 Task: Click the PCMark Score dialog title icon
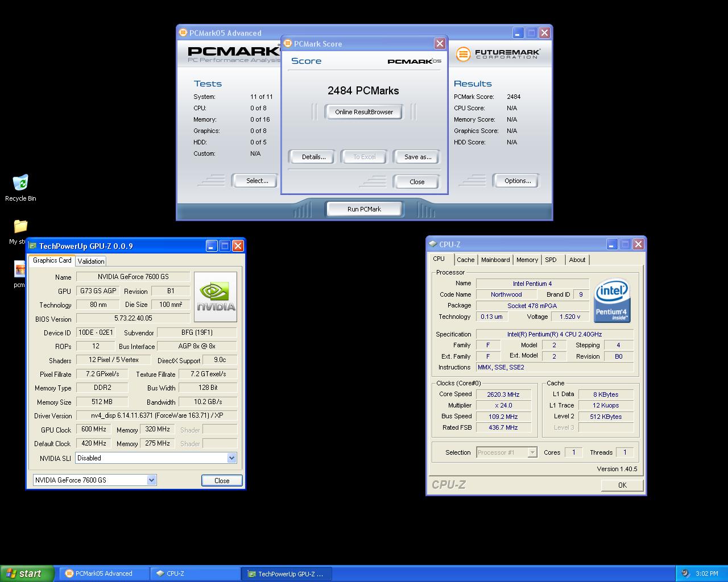click(x=288, y=44)
